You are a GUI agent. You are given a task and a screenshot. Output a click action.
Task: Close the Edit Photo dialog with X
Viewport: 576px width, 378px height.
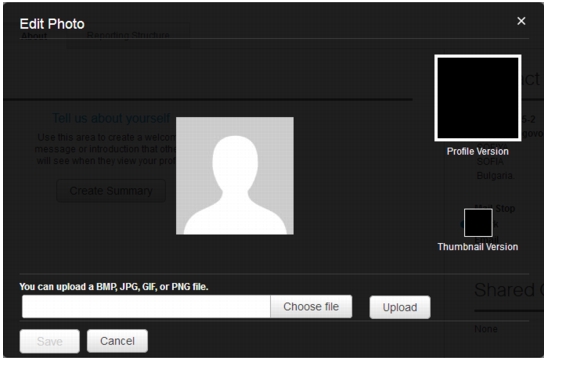coord(521,21)
